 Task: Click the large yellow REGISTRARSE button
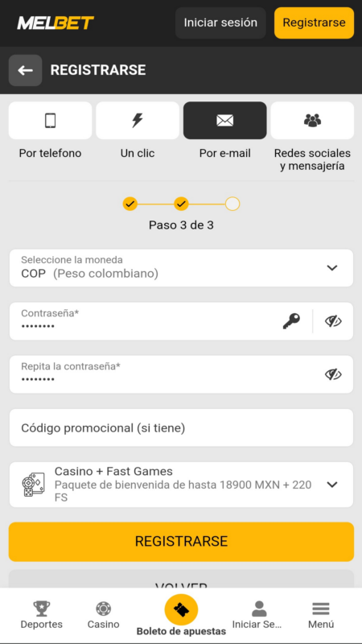click(x=181, y=541)
